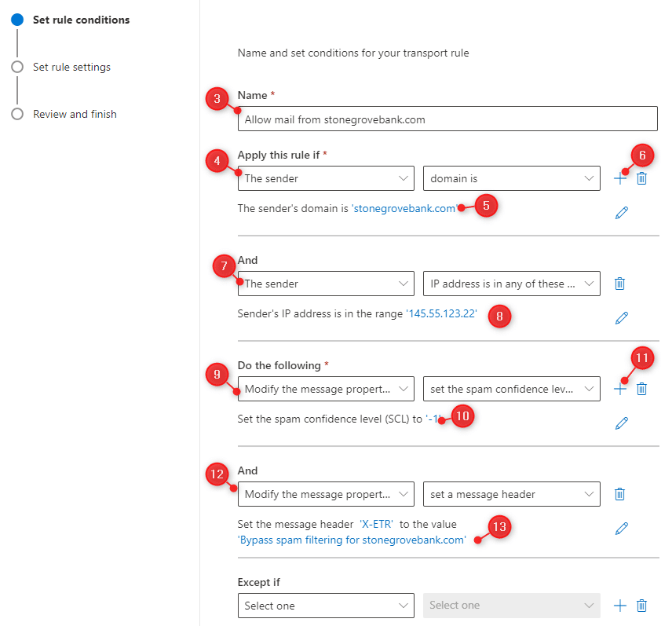Open the 'domain is' condition dropdown
672x626 pixels.
click(x=511, y=178)
